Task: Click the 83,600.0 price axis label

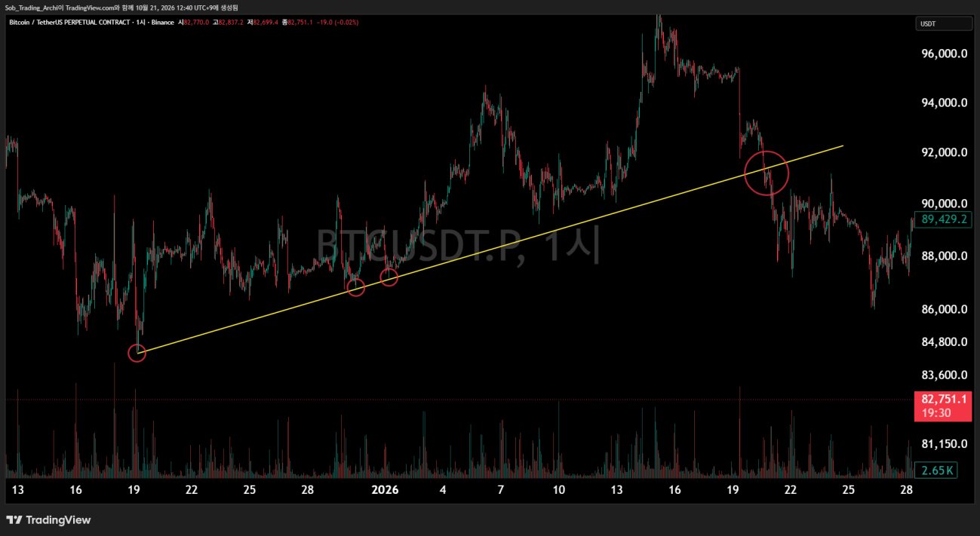Action: click(x=943, y=375)
